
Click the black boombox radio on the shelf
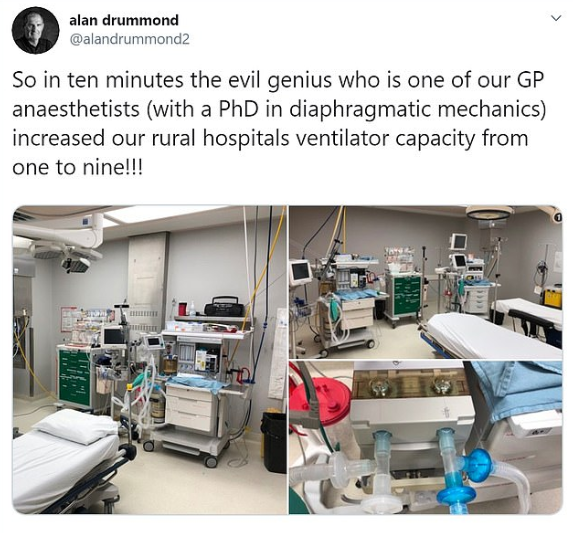coord(224,307)
